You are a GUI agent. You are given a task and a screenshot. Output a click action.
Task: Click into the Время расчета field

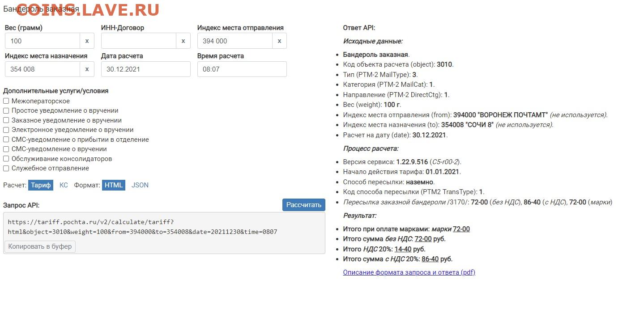(242, 69)
